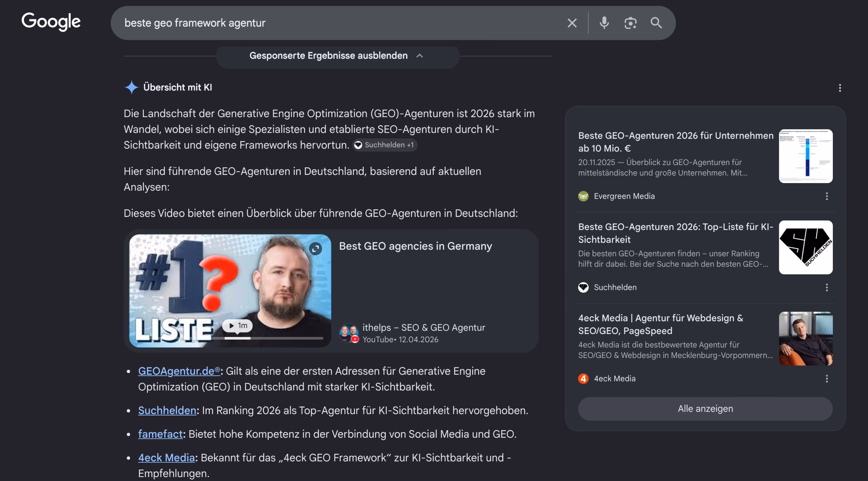Open the 4eck Media link in list
This screenshot has height=481, width=868.
pyautogui.click(x=166, y=457)
